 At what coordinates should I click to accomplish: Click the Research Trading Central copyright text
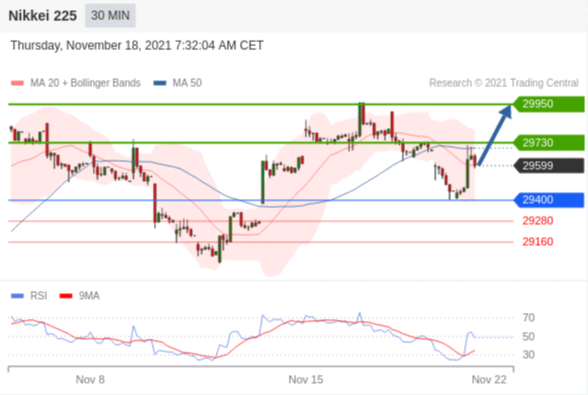point(504,83)
